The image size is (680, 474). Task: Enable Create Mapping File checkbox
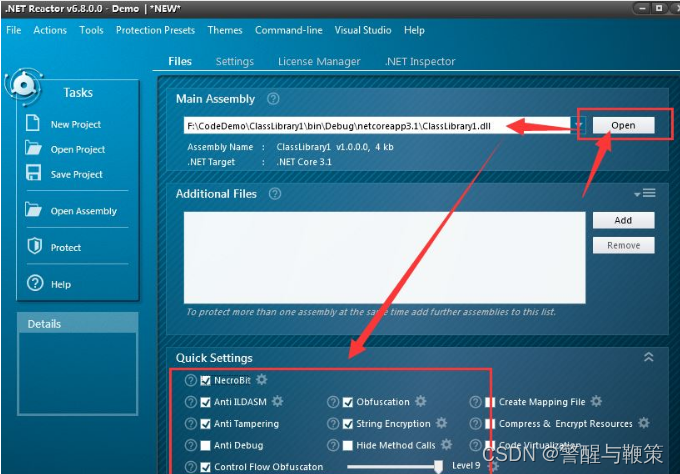(x=490, y=402)
